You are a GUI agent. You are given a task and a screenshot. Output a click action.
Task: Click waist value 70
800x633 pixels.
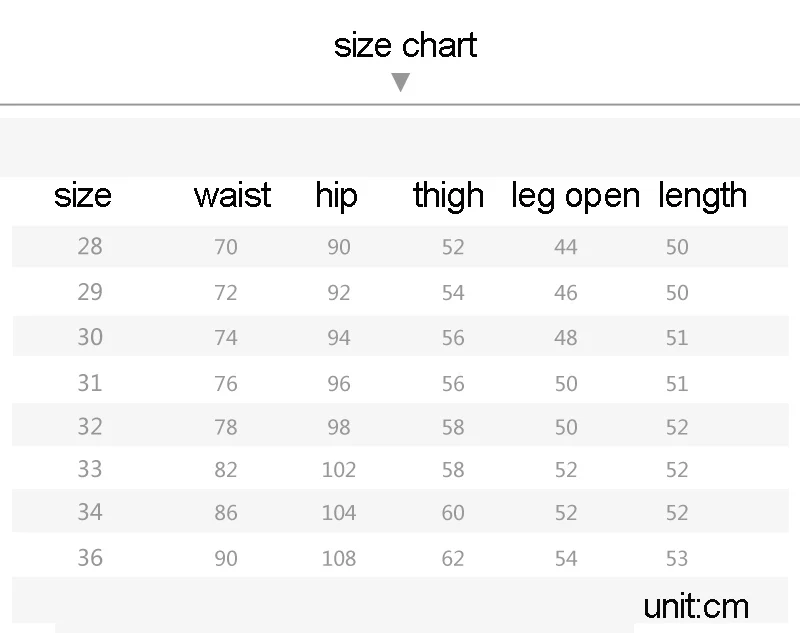(x=226, y=247)
